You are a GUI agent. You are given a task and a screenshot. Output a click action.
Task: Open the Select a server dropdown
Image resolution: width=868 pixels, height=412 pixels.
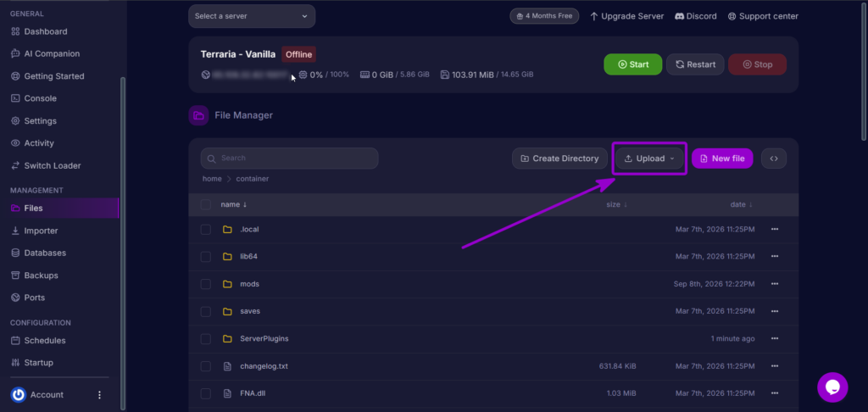point(252,16)
